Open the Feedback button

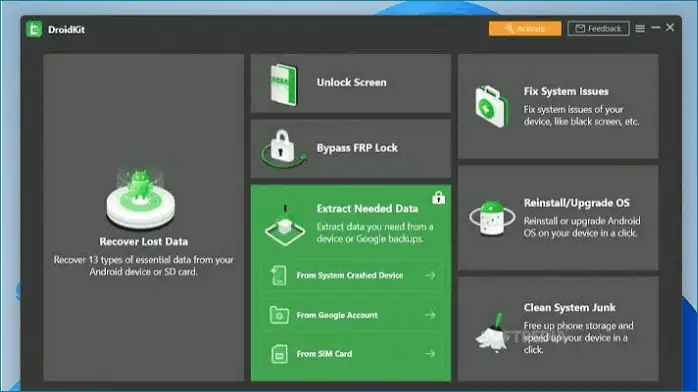[598, 28]
